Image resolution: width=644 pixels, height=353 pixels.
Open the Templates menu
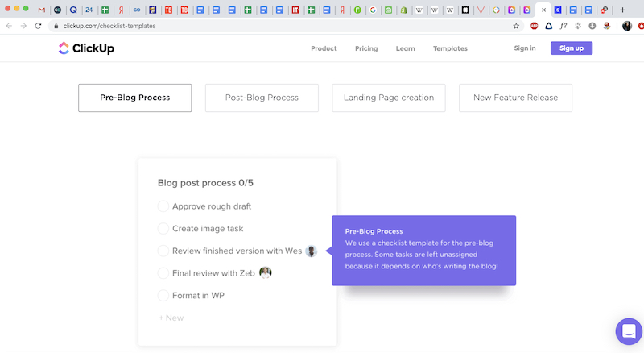(x=450, y=48)
